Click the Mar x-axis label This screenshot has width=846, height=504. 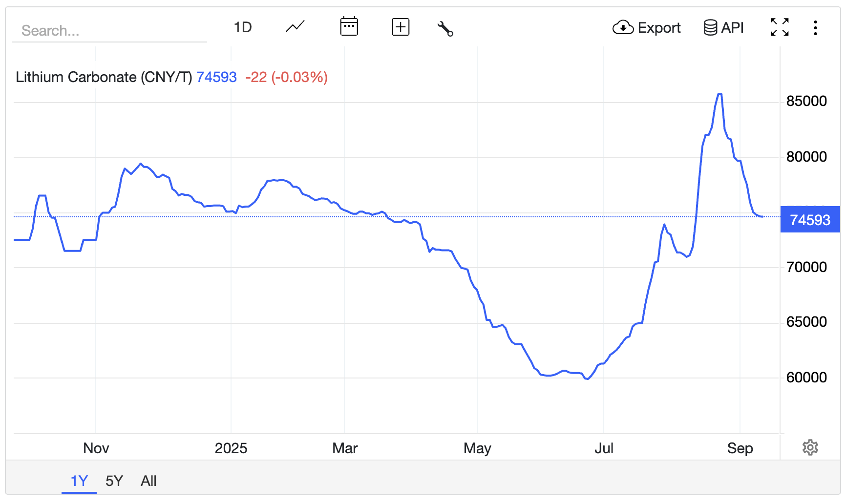click(345, 448)
